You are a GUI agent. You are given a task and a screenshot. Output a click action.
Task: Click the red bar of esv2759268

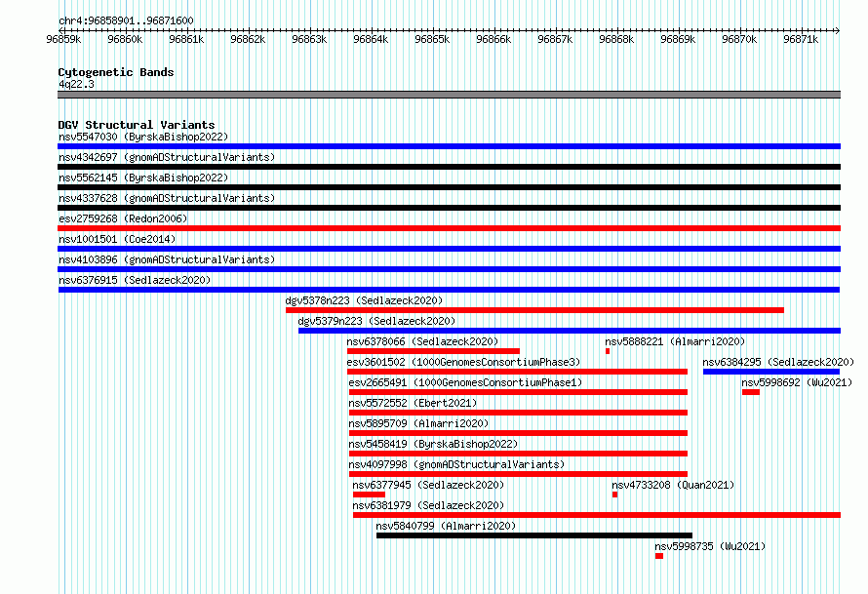click(x=449, y=228)
